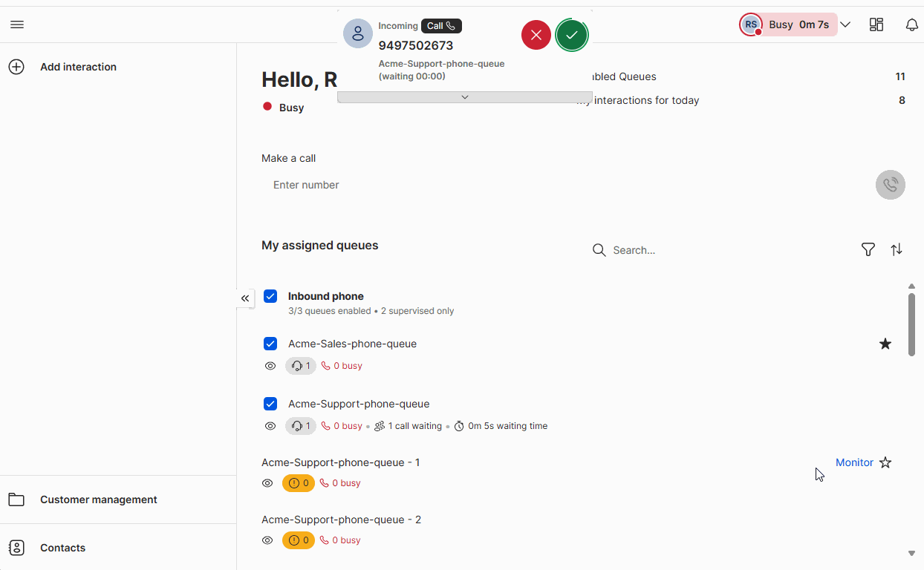Collapse the left sidebar with double chevron
The height and width of the screenshot is (570, 924).
(x=245, y=298)
